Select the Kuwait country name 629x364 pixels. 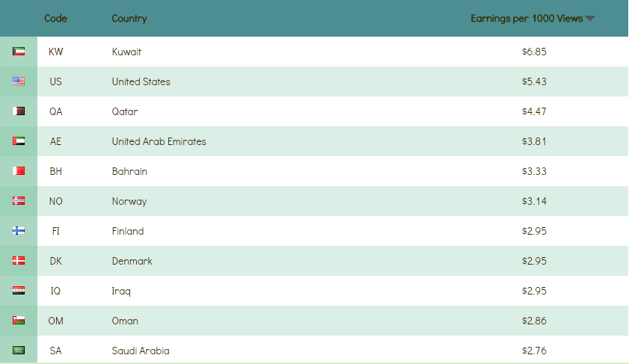click(x=126, y=52)
